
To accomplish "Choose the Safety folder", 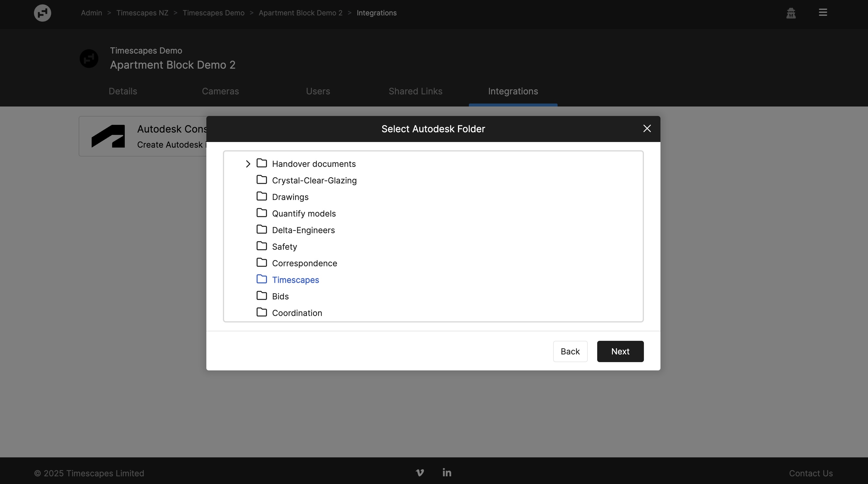I will coord(284,246).
